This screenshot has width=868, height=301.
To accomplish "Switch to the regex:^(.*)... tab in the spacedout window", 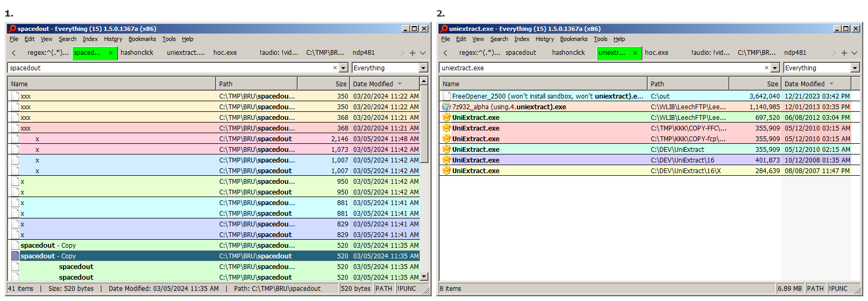I will point(48,53).
